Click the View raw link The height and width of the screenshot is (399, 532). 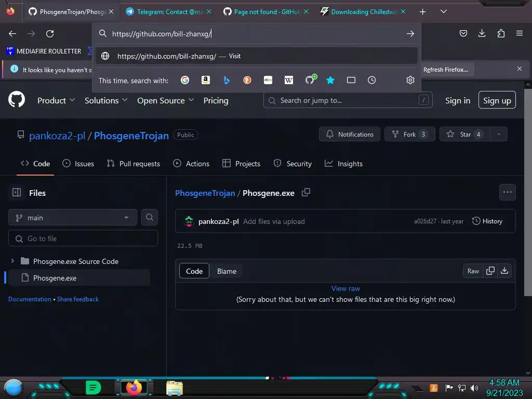pos(345,288)
